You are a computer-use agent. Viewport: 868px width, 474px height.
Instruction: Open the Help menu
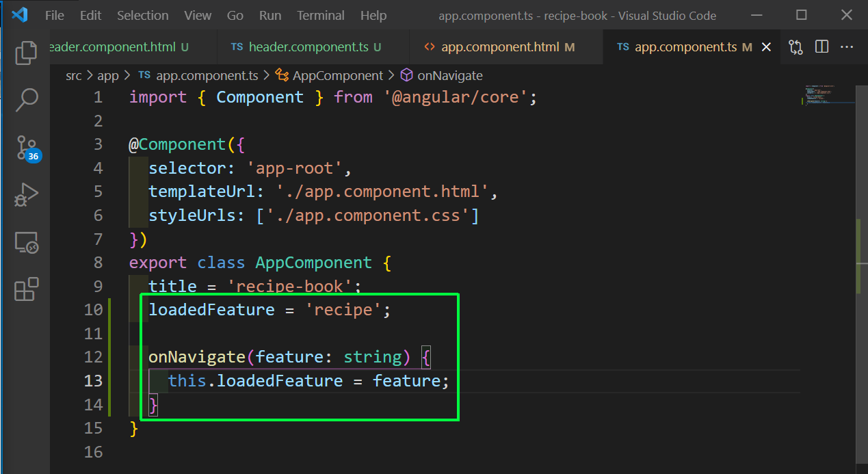click(x=373, y=15)
